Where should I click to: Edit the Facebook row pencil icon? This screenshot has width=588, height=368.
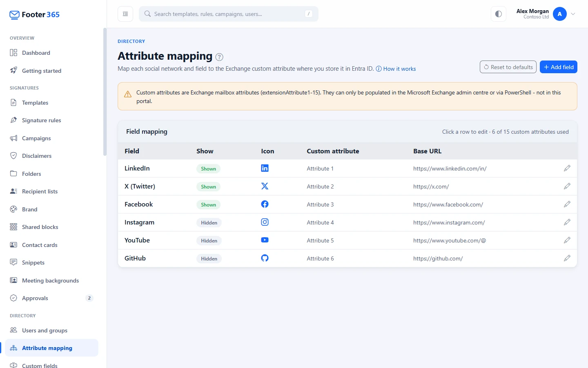click(567, 204)
